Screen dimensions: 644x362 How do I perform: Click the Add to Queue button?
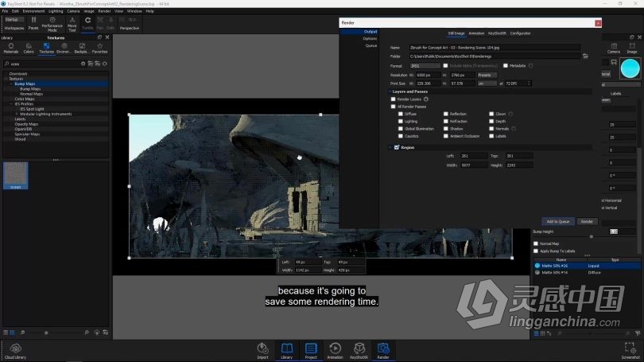(558, 221)
